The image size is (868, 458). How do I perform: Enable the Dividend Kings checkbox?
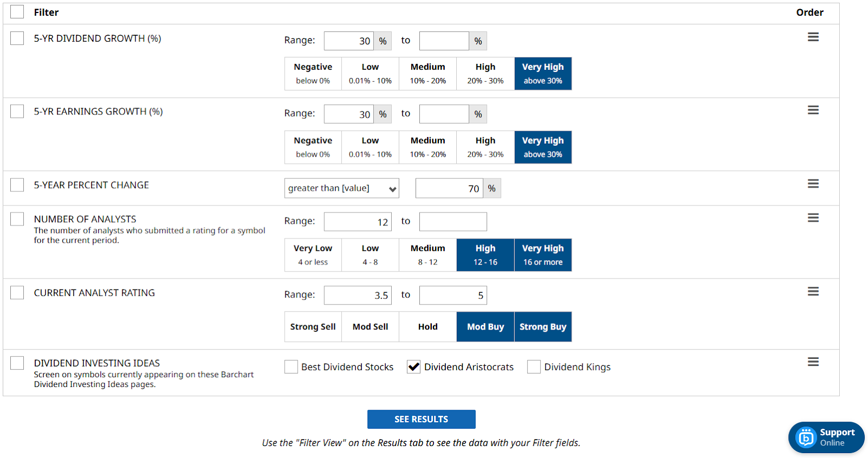(534, 367)
